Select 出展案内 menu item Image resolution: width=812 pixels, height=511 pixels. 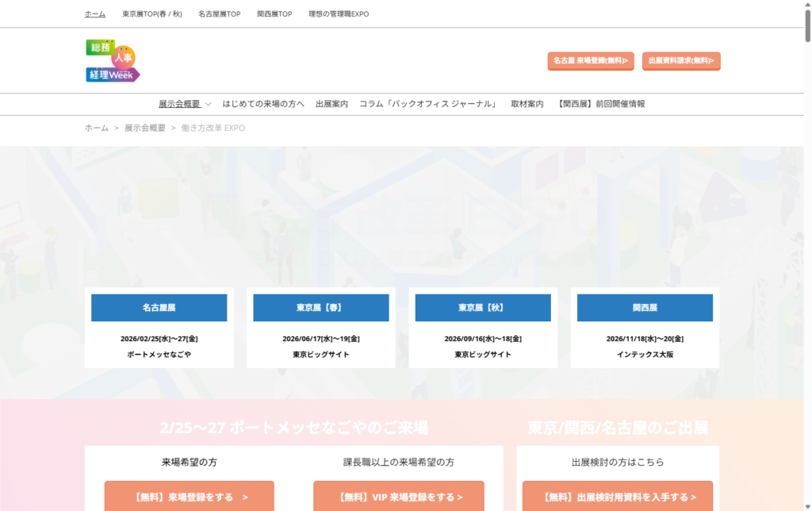331,104
